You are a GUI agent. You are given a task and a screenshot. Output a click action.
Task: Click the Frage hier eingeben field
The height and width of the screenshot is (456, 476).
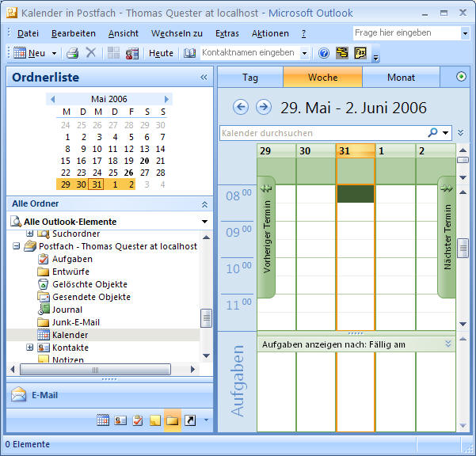click(407, 32)
